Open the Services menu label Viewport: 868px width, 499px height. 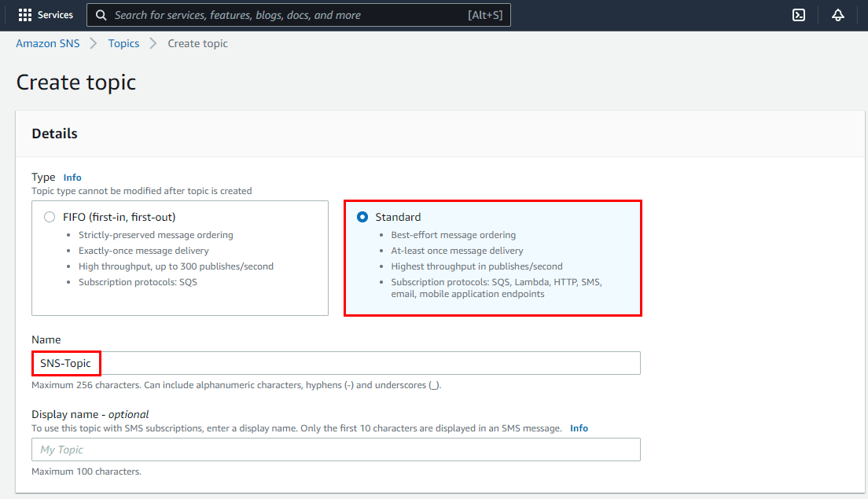(55, 15)
